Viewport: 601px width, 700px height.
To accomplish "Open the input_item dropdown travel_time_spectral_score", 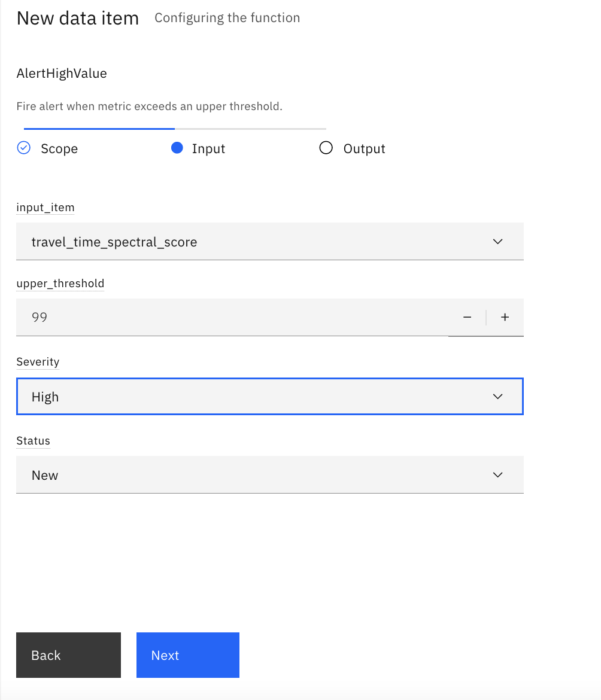I will tap(270, 242).
